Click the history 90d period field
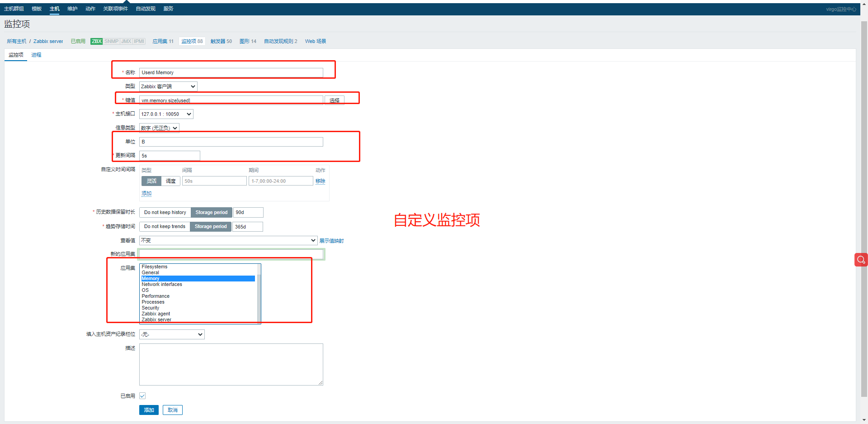 tap(248, 212)
